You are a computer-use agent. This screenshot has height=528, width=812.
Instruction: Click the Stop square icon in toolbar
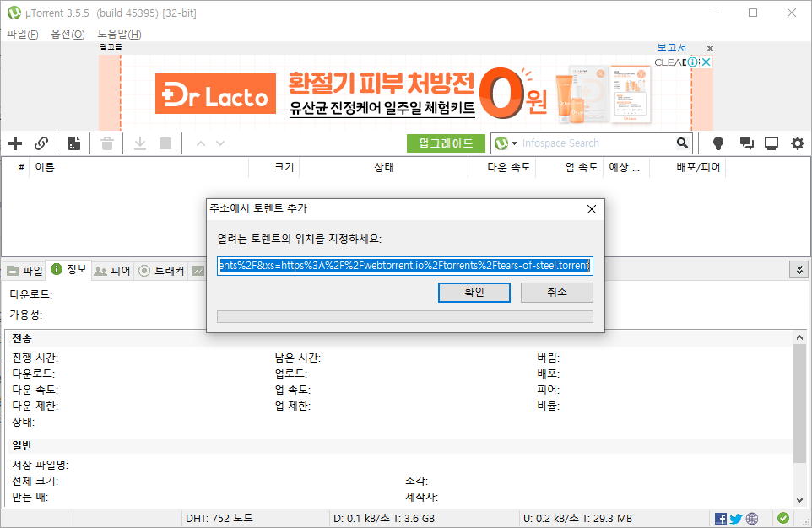pyautogui.click(x=165, y=143)
